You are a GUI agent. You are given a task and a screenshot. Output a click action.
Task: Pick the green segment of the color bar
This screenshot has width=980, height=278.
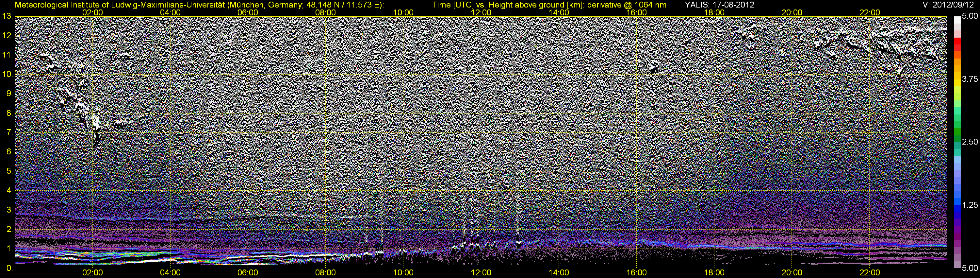pos(957,131)
